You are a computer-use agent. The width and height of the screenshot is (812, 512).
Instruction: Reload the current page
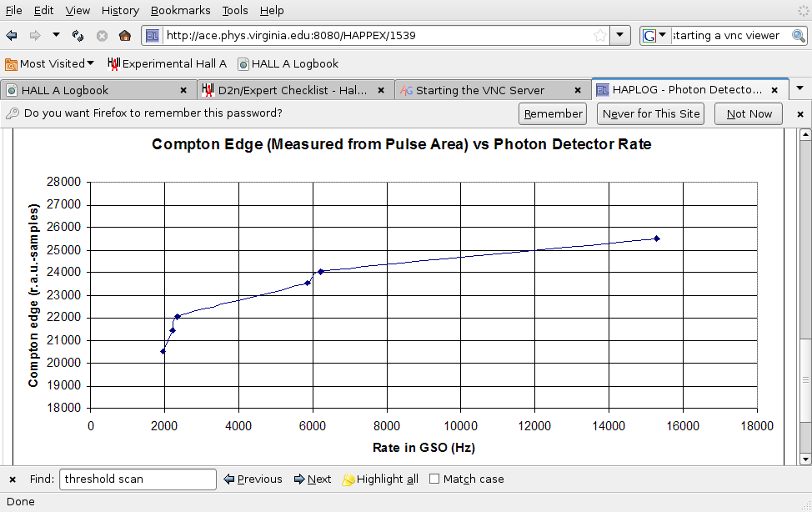pyautogui.click(x=78, y=35)
